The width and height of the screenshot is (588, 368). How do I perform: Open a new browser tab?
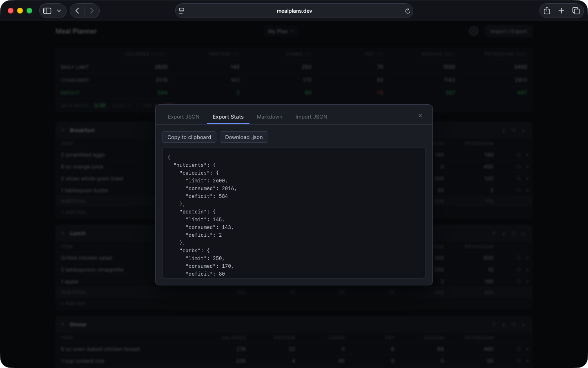[x=561, y=11]
